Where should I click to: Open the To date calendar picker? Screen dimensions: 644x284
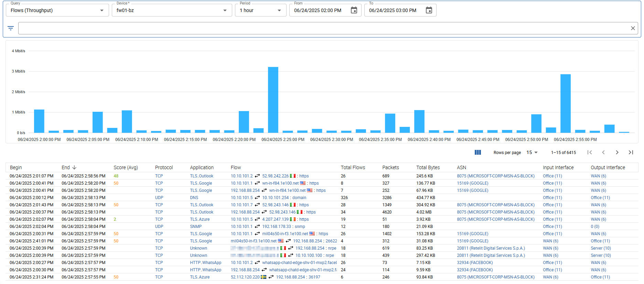(x=429, y=10)
